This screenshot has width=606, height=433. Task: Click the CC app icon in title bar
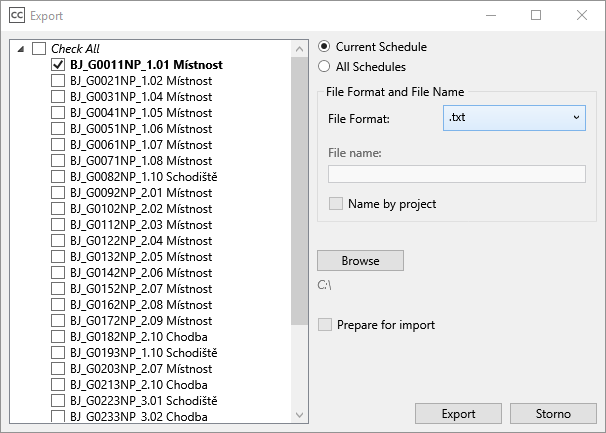click(x=17, y=16)
